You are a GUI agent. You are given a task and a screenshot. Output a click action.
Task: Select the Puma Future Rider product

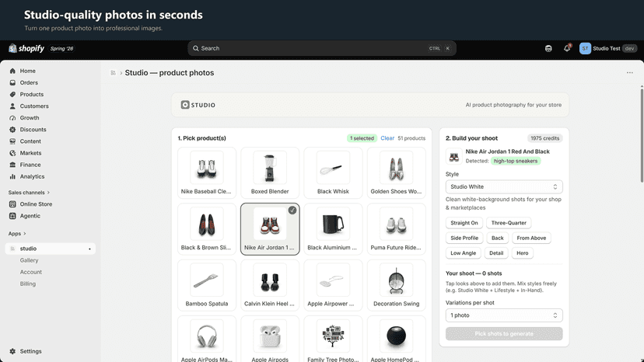coord(397,229)
